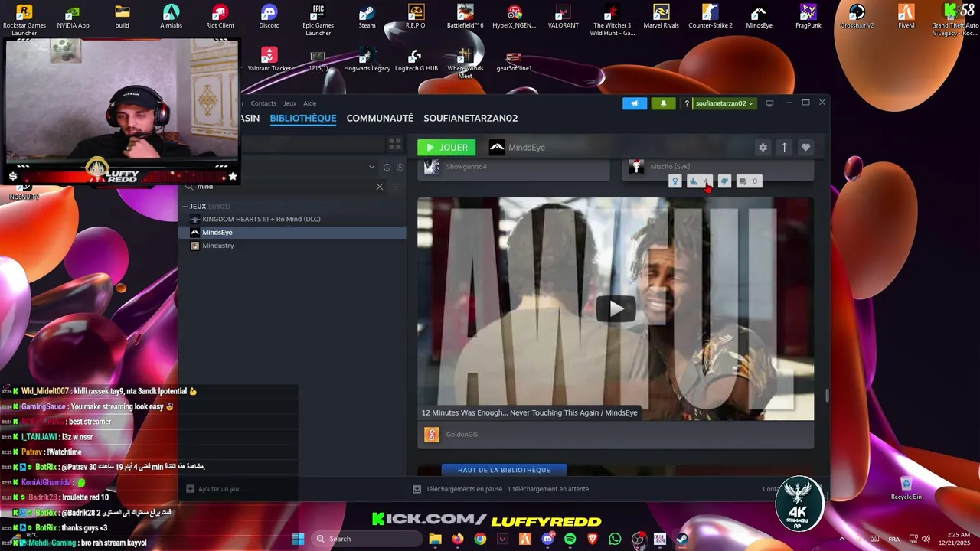
Task: Select Mindustry in the library list
Action: click(x=218, y=246)
